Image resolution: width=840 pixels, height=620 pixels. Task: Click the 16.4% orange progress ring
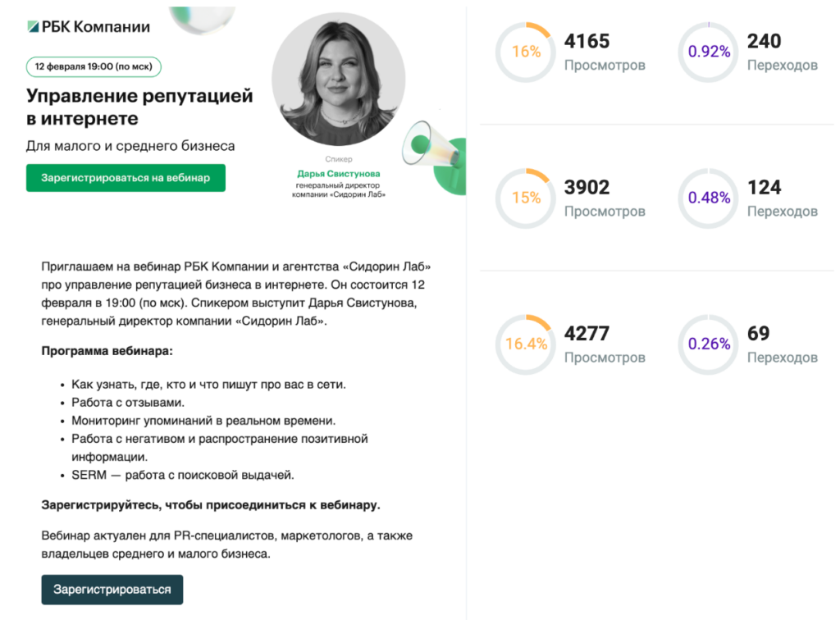coord(526,344)
